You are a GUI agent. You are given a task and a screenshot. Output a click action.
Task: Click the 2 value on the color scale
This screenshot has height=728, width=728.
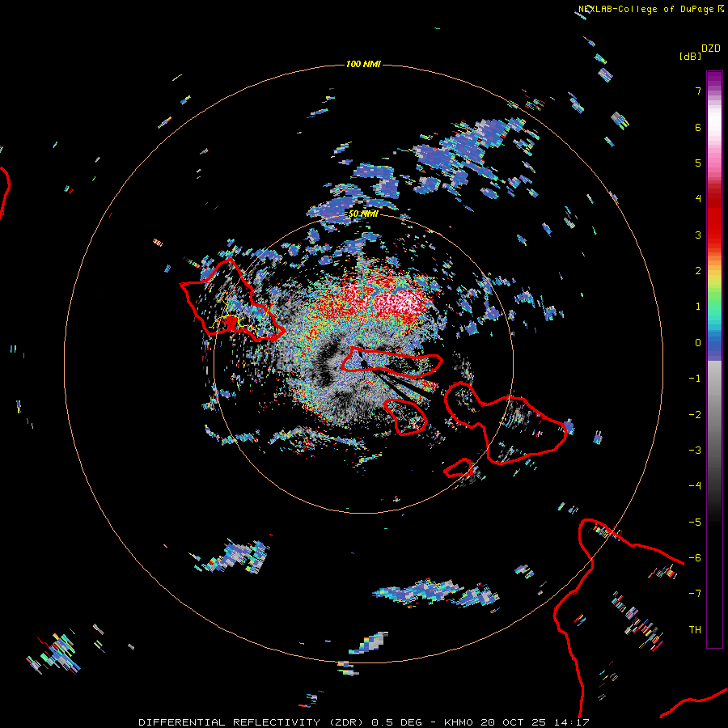(698, 271)
